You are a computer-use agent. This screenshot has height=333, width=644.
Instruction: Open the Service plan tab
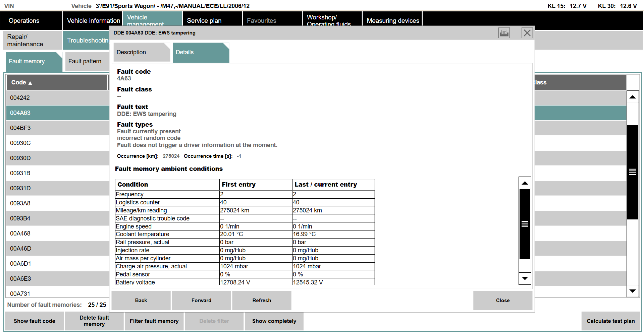tap(212, 19)
